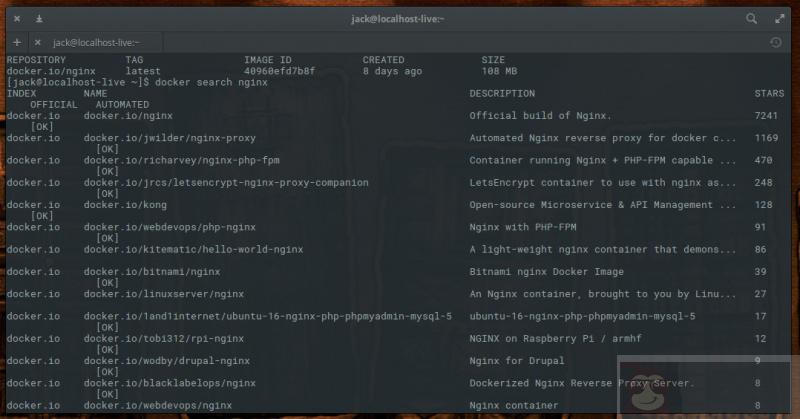Click docker.io/tobi312/rpi-nginx entry

click(164, 339)
